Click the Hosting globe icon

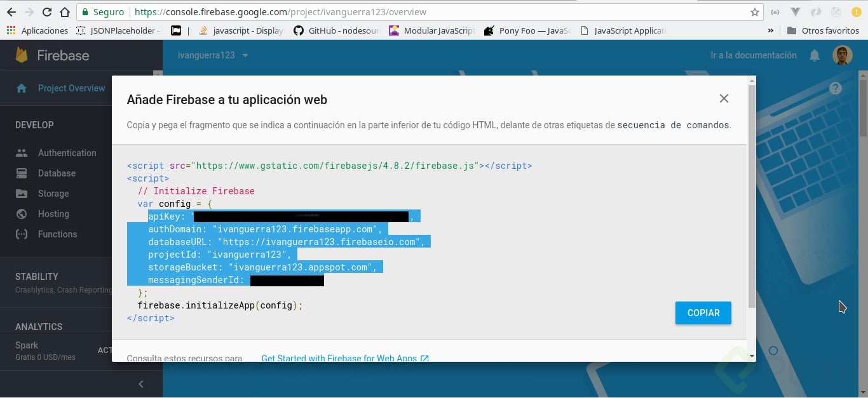pyautogui.click(x=22, y=214)
